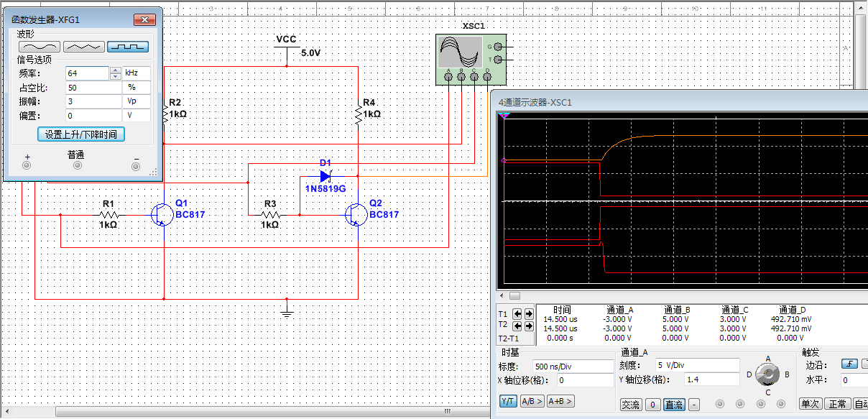This screenshot has width=868, height=419.
Task: Select rising edge trigger button
Action: [x=850, y=363]
